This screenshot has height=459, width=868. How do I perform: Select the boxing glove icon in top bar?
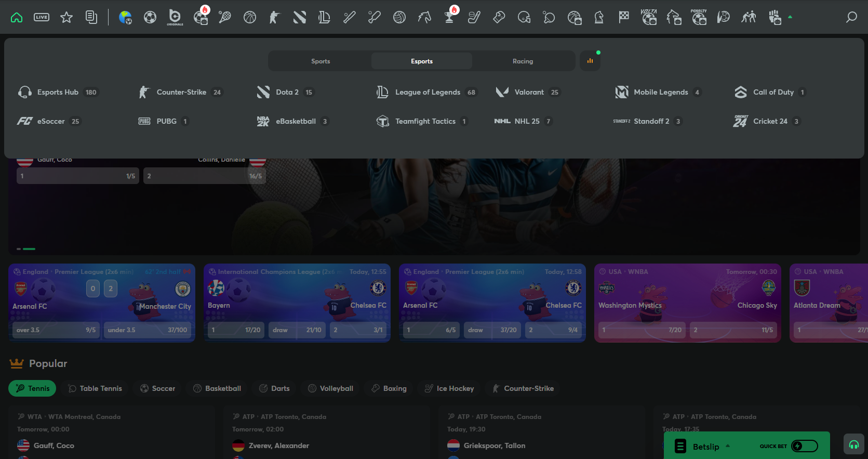[499, 18]
